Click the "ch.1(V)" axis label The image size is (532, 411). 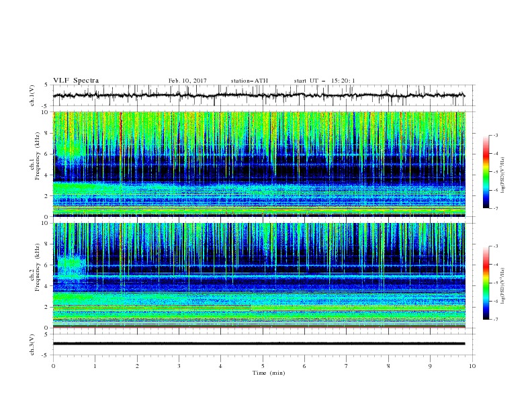click(32, 95)
